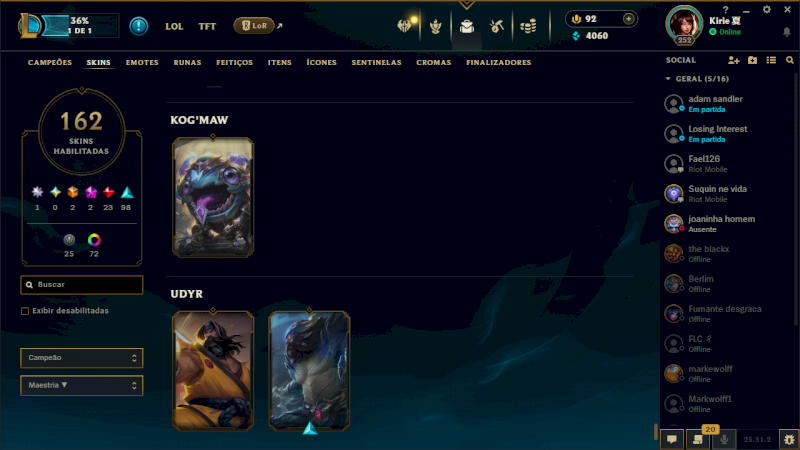Open the Campeão grouping dropdown
The height and width of the screenshot is (450, 800).
(82, 358)
